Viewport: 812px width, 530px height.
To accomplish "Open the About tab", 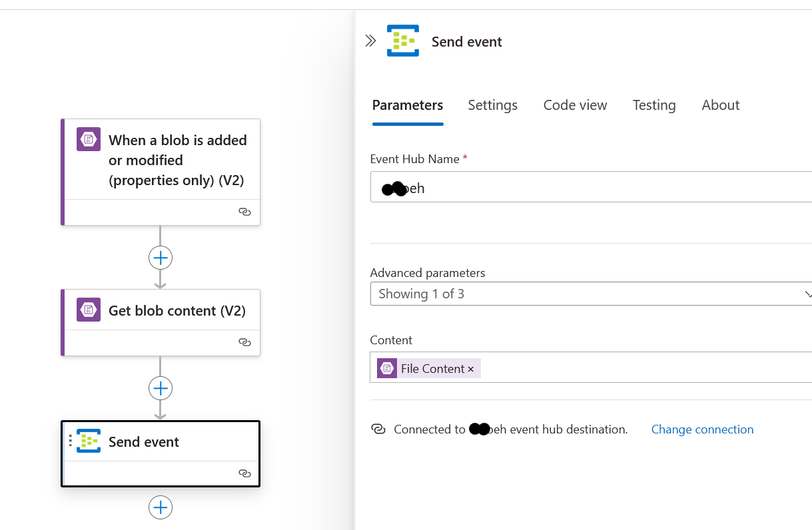I will click(x=721, y=105).
